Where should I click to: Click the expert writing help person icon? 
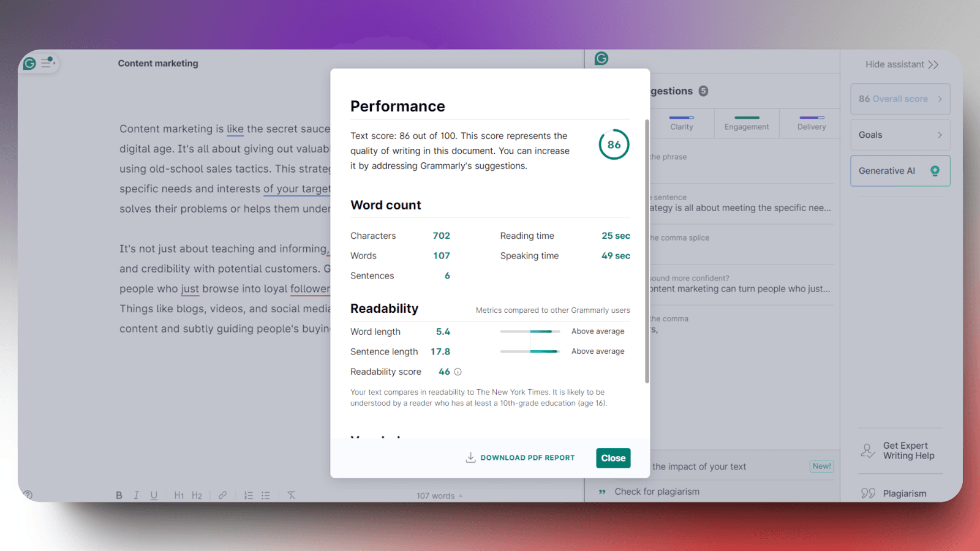(867, 451)
